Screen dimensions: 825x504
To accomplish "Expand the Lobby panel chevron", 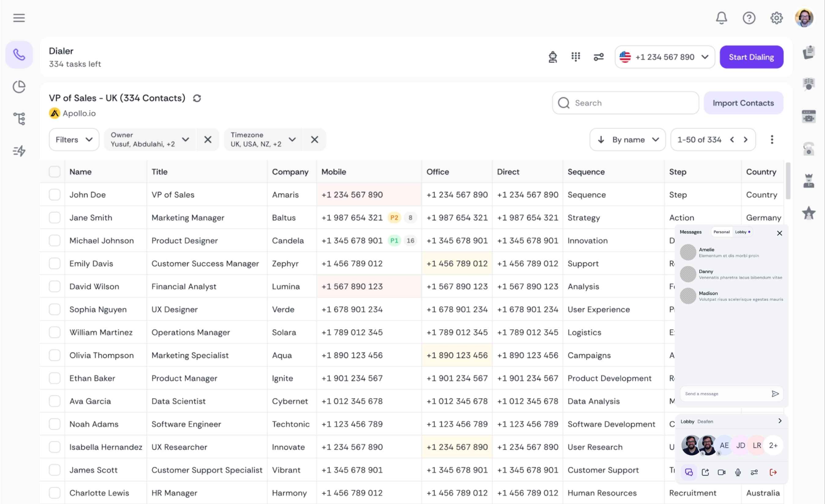I will point(780,421).
